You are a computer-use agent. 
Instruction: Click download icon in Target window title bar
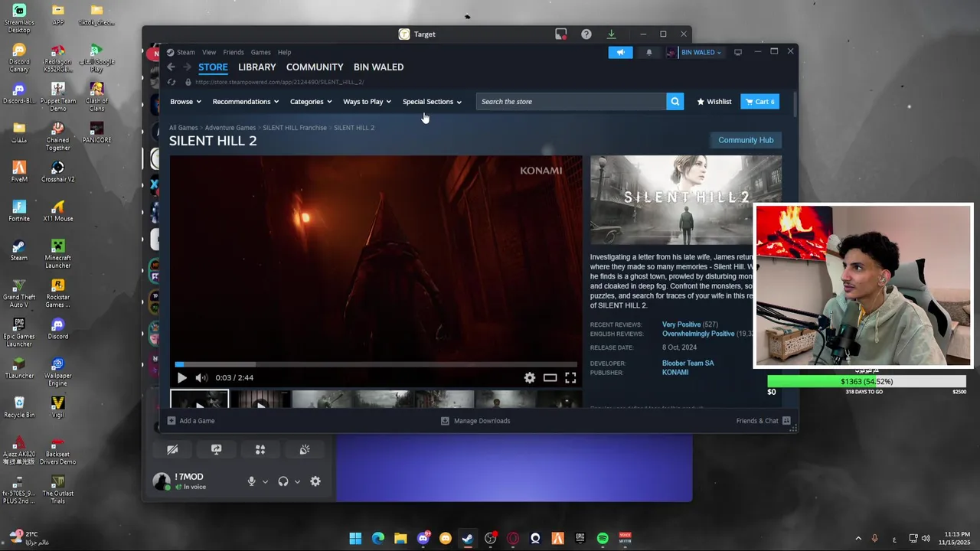(611, 34)
